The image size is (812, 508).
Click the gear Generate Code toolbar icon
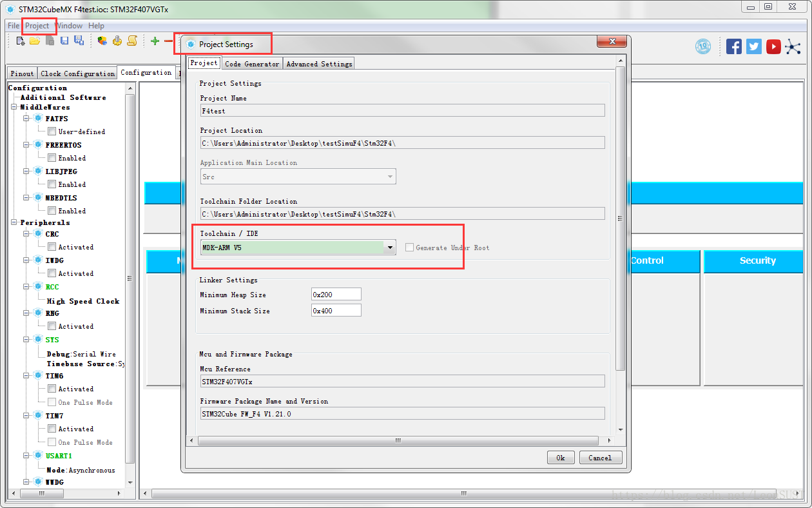(x=117, y=41)
